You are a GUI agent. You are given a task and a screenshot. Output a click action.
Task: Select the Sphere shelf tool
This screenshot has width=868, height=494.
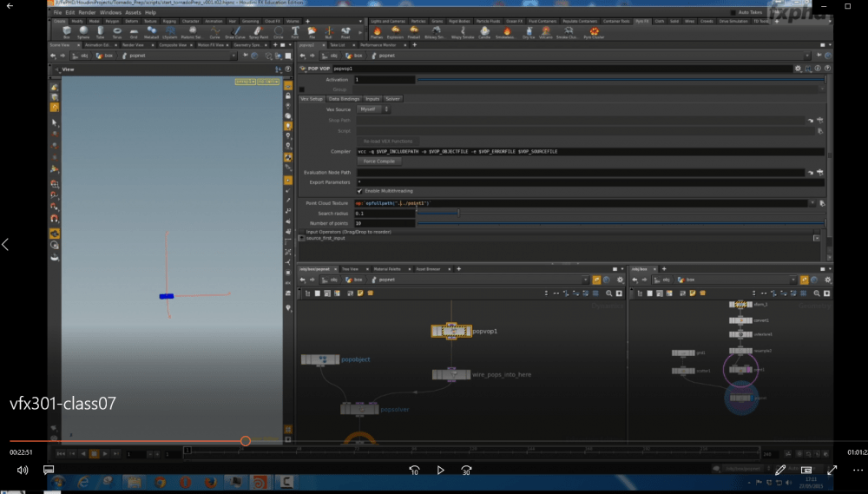coord(83,32)
